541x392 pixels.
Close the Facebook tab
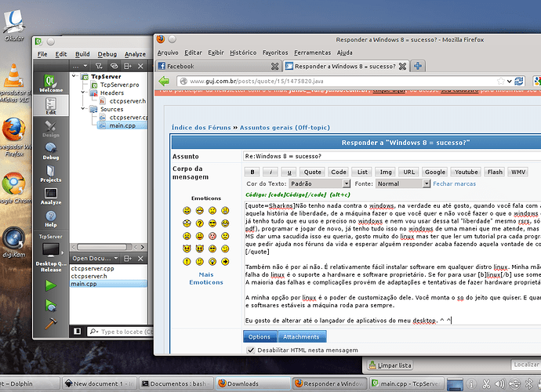click(x=274, y=67)
